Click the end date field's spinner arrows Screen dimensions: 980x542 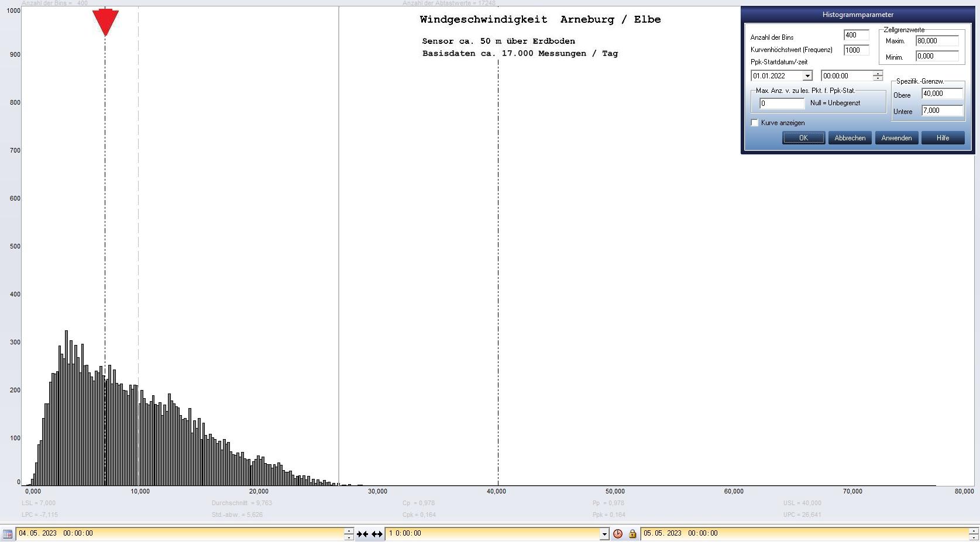coord(974,534)
